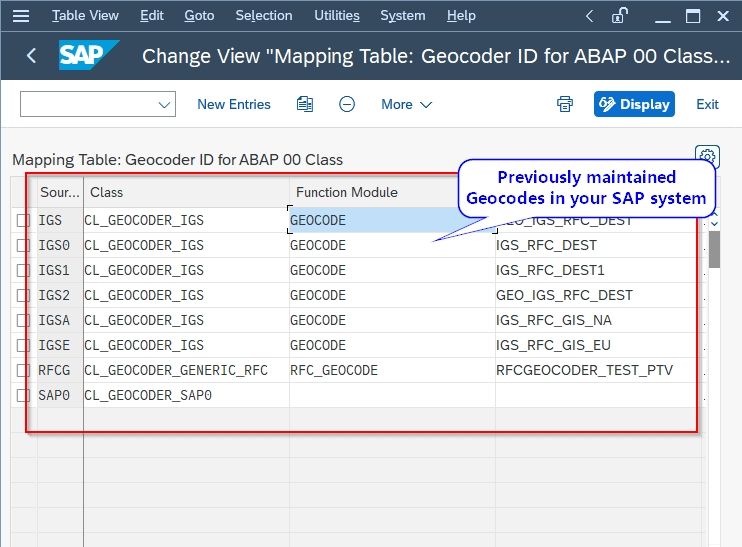742x547 pixels.
Task: Click the empty function module cell in SAP0 row
Action: 392,396
